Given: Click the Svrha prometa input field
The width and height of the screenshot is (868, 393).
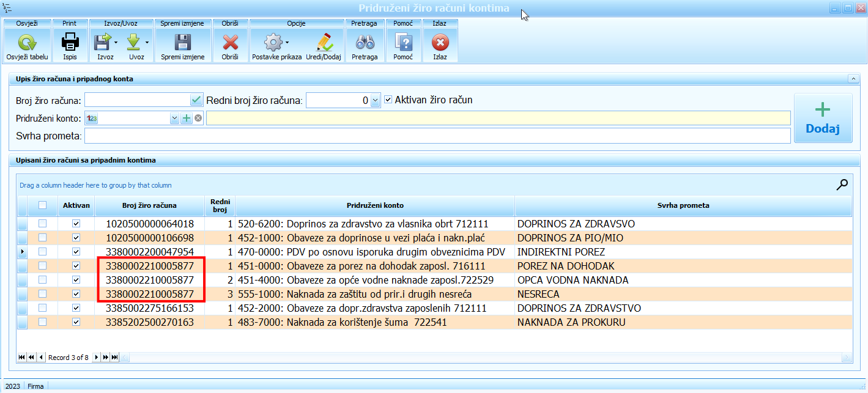Looking at the screenshot, I should coord(437,136).
